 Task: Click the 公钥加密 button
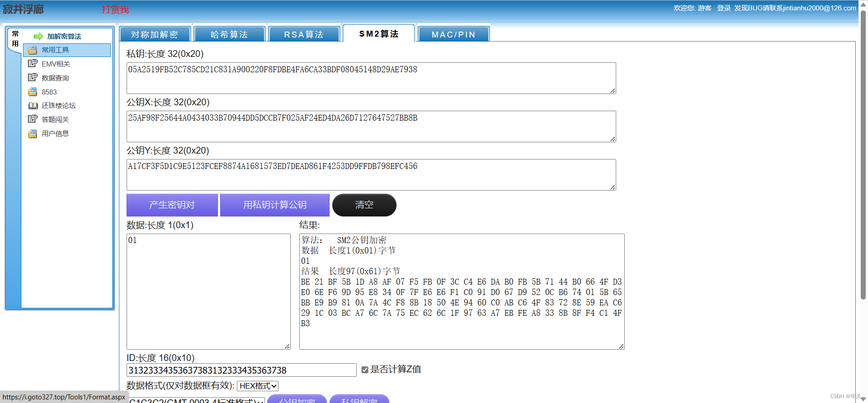point(297,399)
